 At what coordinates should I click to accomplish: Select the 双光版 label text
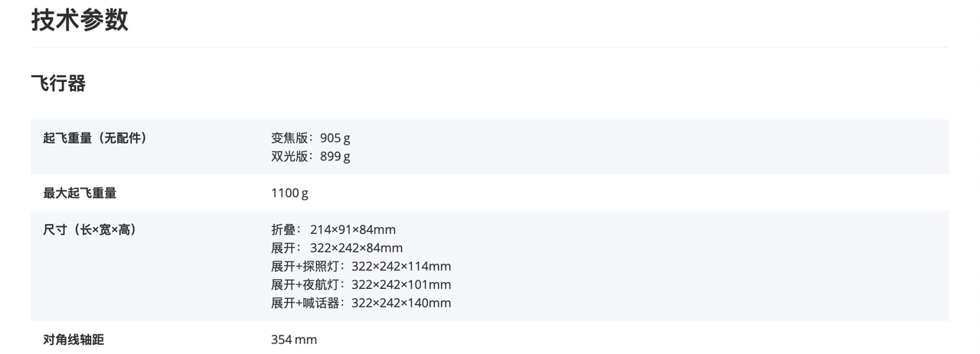coord(289,157)
